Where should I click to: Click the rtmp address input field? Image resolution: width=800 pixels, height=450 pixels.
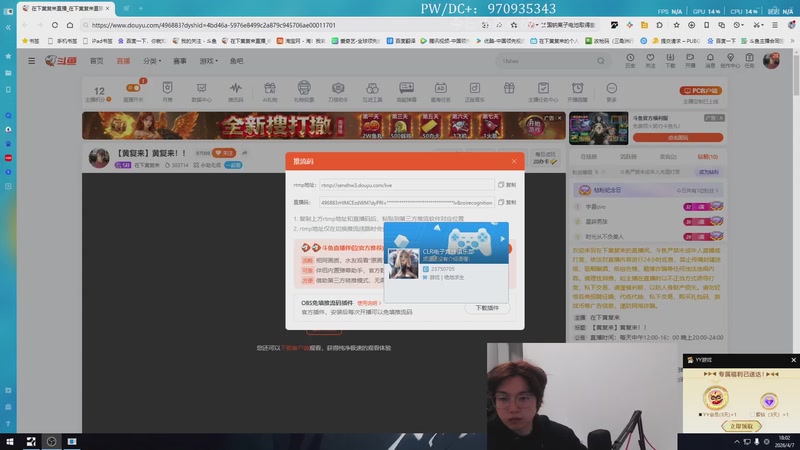407,185
